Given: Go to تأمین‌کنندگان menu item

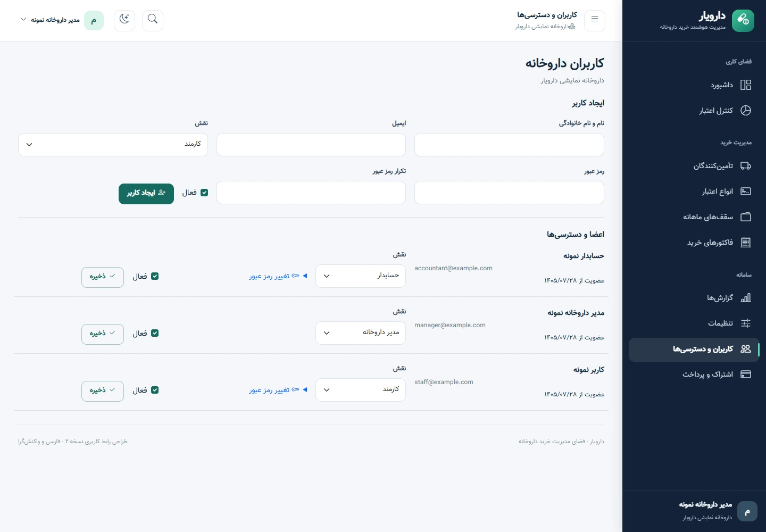Looking at the screenshot, I should 694,166.
